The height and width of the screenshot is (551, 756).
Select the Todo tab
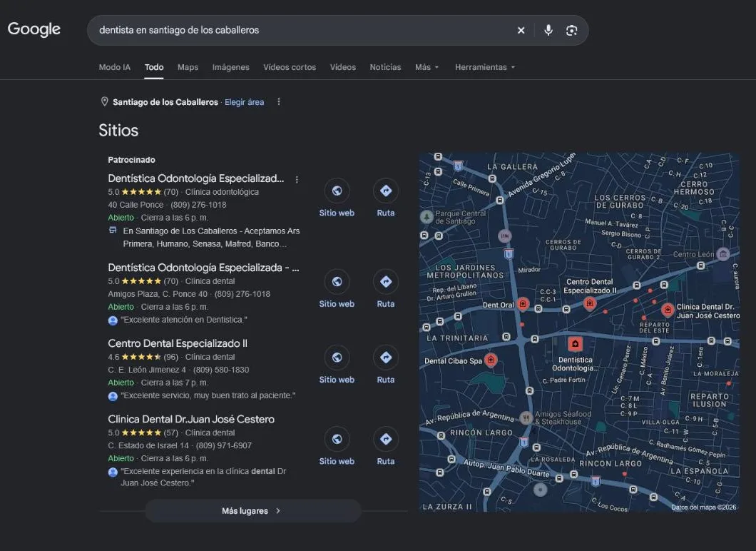pyautogui.click(x=154, y=67)
